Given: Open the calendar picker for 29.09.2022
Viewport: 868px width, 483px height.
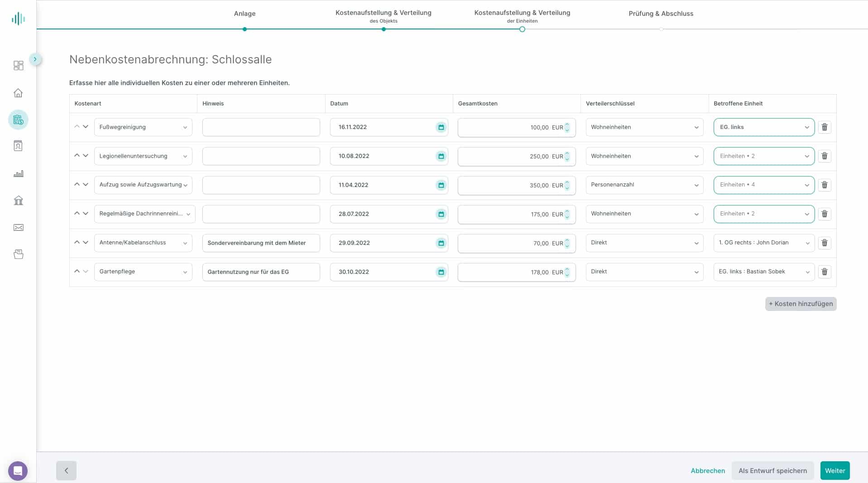Looking at the screenshot, I should pyautogui.click(x=441, y=243).
